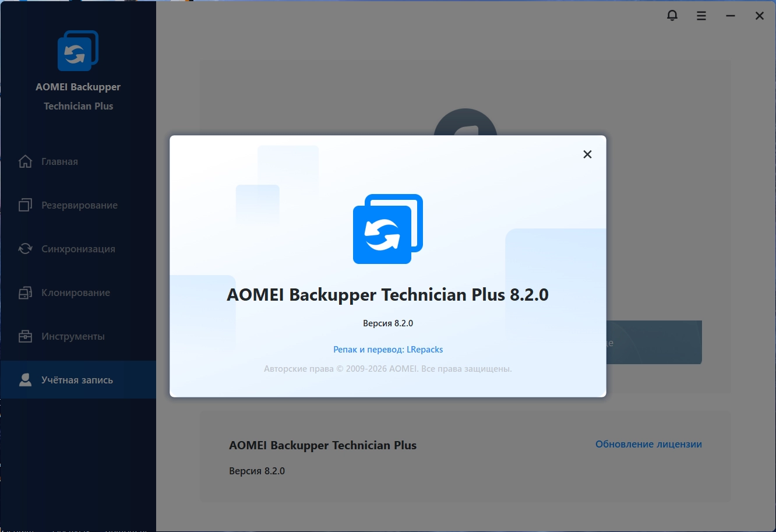The image size is (776, 532).
Task: Click the notification bell icon
Action: [672, 16]
